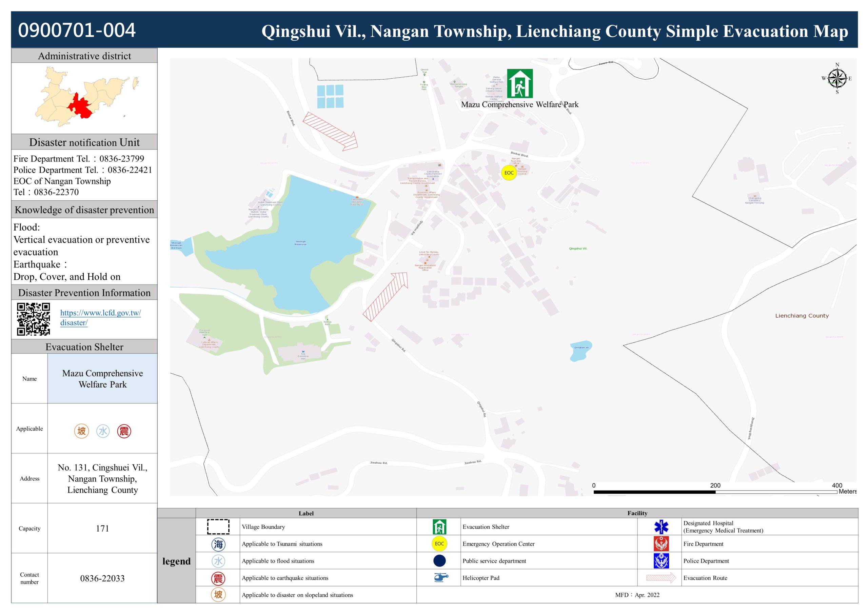868x614 pixels.
Task: Click the orange slopeland icon in Applicable row
Action: tap(82, 431)
